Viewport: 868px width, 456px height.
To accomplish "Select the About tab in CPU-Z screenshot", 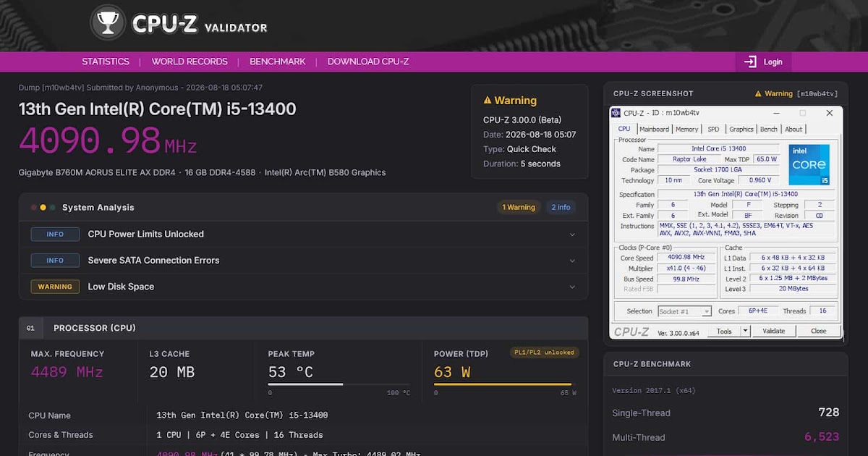I will tap(793, 129).
